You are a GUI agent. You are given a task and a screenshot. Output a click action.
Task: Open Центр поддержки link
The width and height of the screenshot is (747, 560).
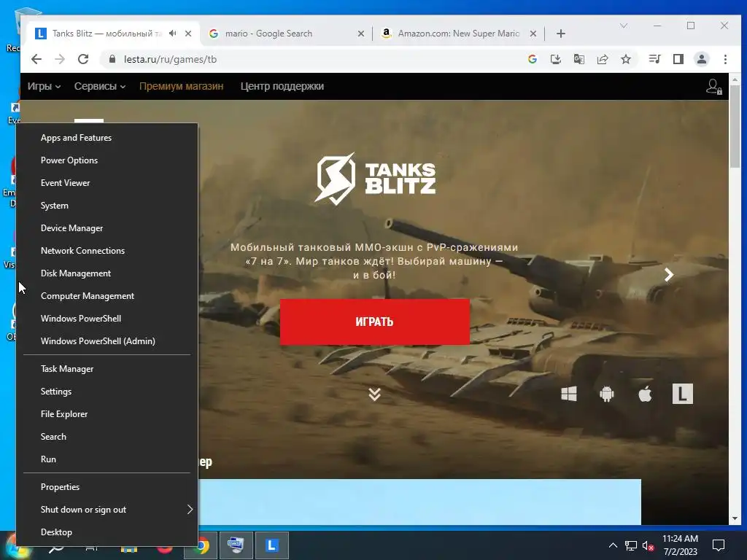pos(282,86)
